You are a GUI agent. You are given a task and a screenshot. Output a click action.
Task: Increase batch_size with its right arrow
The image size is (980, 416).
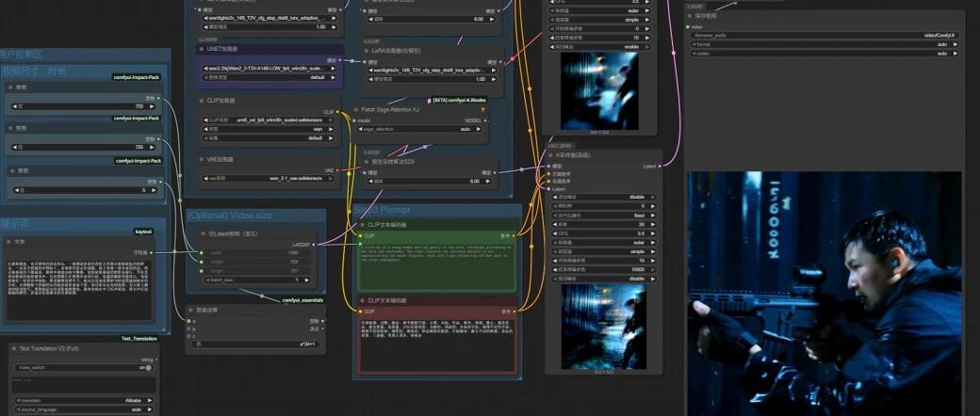[x=307, y=280]
